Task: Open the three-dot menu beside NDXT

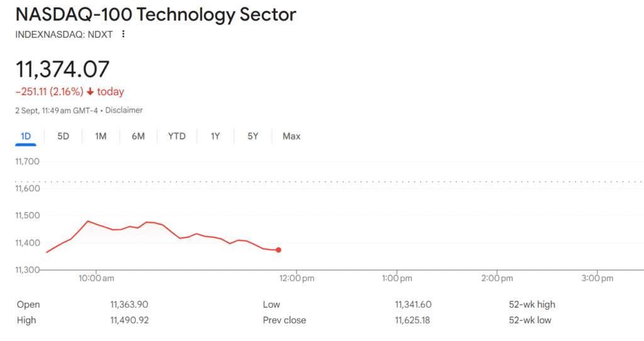Action: (123, 34)
